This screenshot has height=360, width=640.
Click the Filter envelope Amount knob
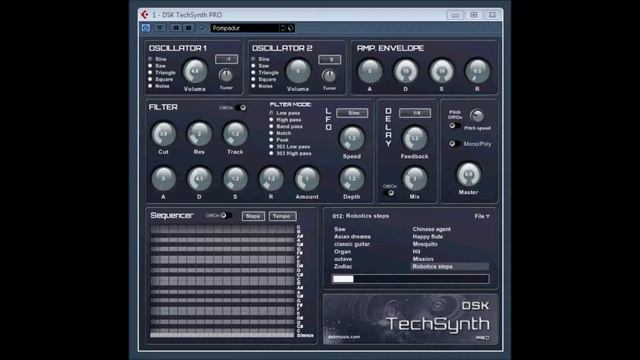307,179
